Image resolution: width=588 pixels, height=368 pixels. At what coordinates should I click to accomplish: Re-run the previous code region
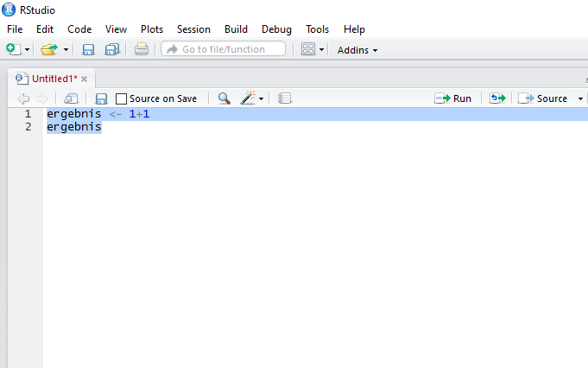(497, 98)
